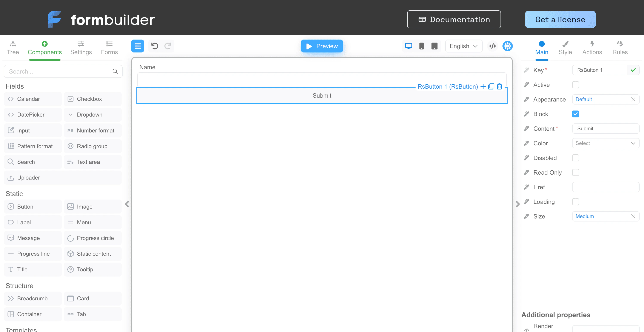Switch to mobile preview mode
The width and height of the screenshot is (644, 332).
pyautogui.click(x=422, y=46)
